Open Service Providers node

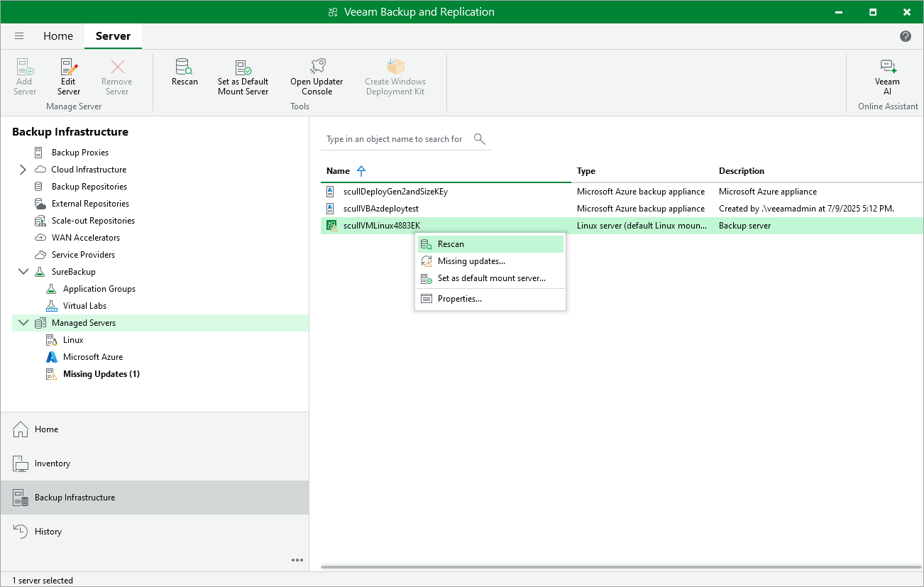(x=83, y=255)
